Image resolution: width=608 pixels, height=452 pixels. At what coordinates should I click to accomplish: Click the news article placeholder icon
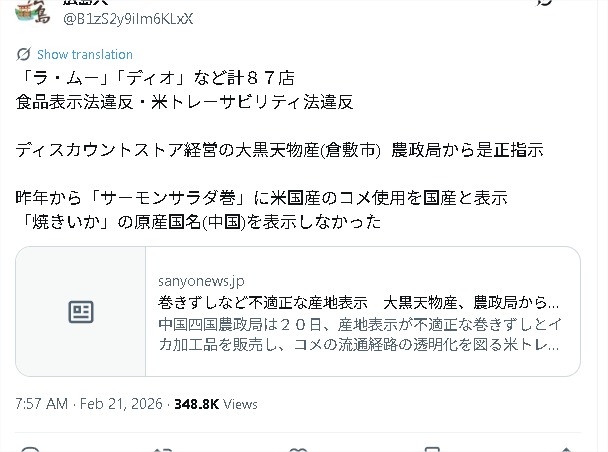pyautogui.click(x=81, y=312)
